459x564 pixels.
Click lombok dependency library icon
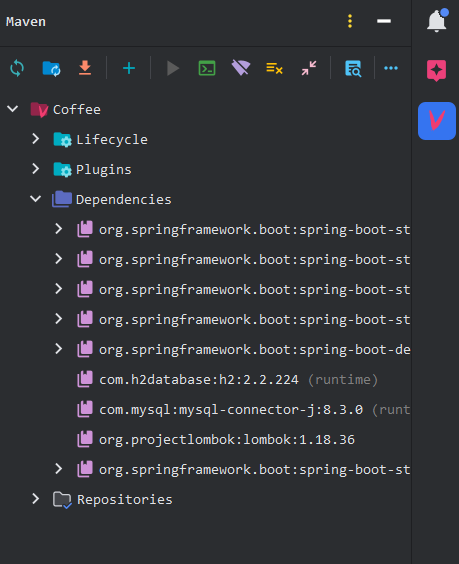[x=85, y=439]
